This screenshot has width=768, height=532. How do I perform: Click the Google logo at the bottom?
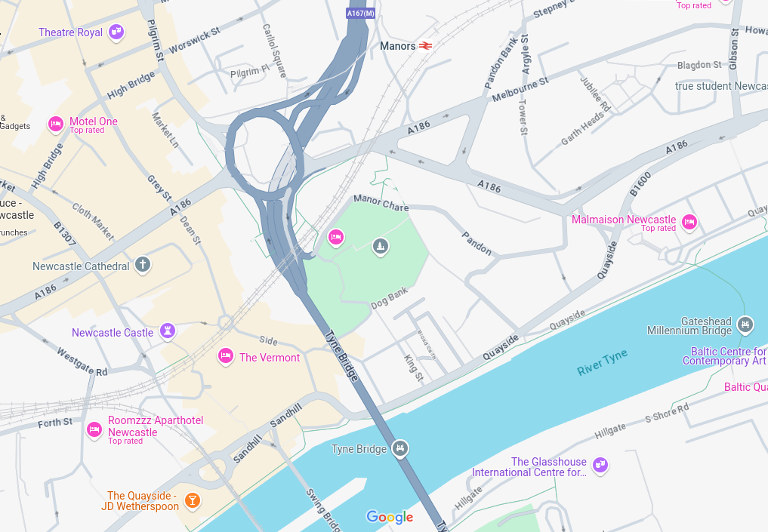[x=390, y=518]
